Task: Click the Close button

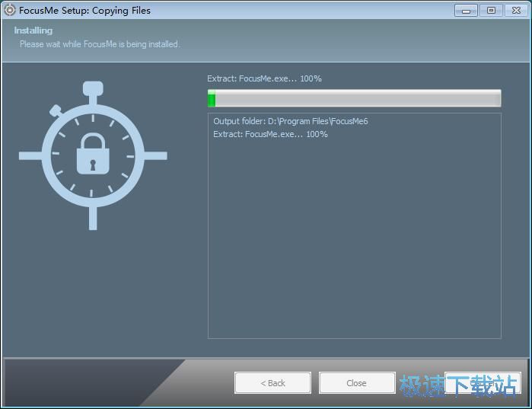Action: tap(357, 383)
